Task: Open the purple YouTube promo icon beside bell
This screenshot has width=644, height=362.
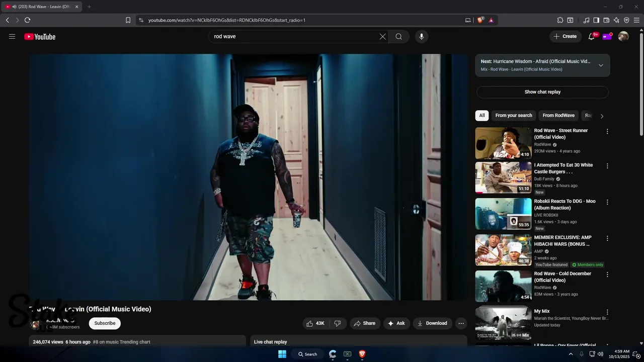Action: (607, 36)
